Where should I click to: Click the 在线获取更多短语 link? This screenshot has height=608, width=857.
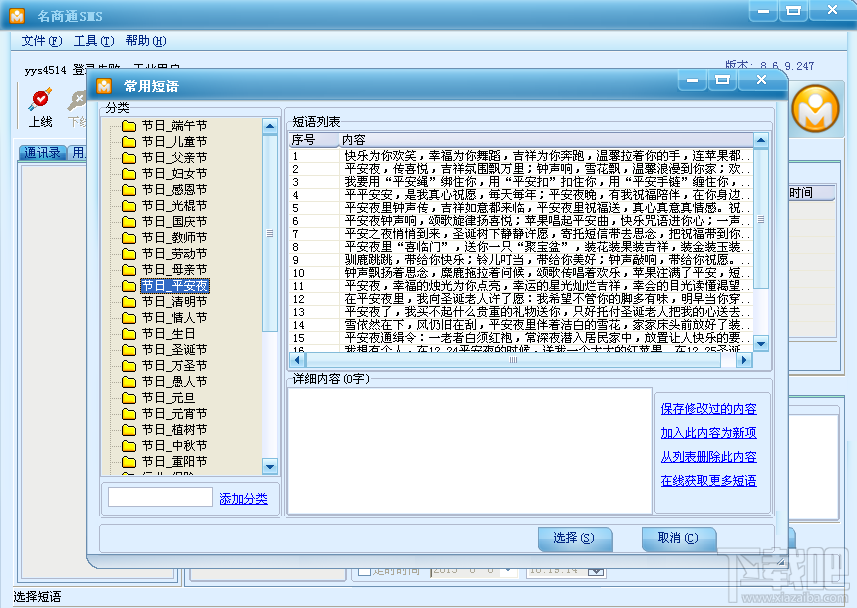click(x=708, y=481)
